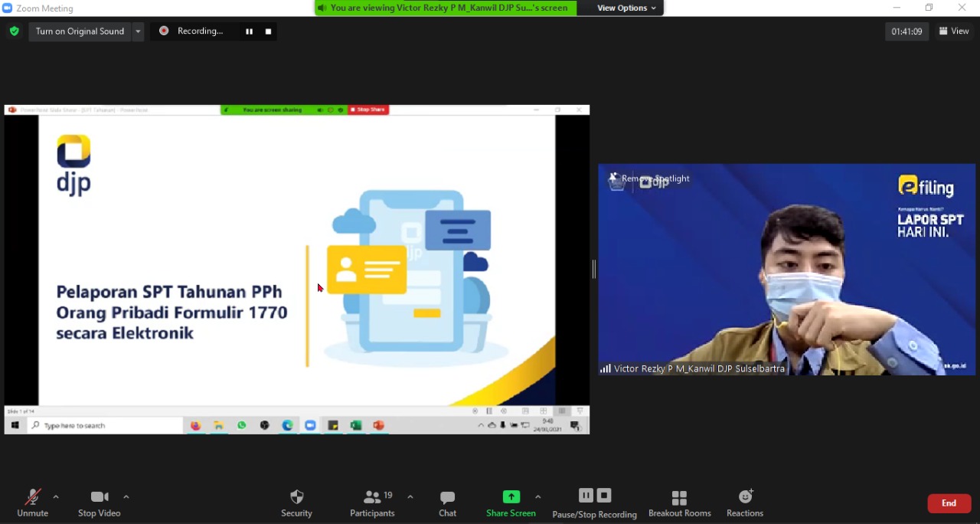Click the green encryption shield icon

point(14,31)
